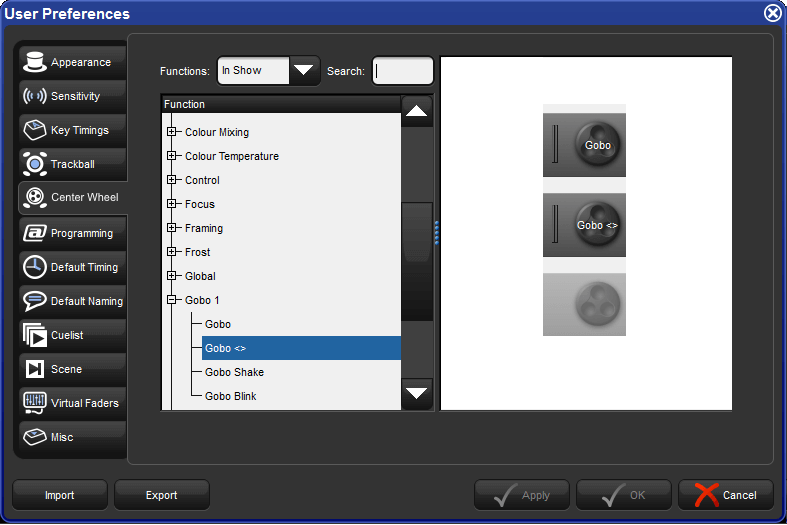787x525 pixels.
Task: Click the Function column header
Action: pos(282,104)
